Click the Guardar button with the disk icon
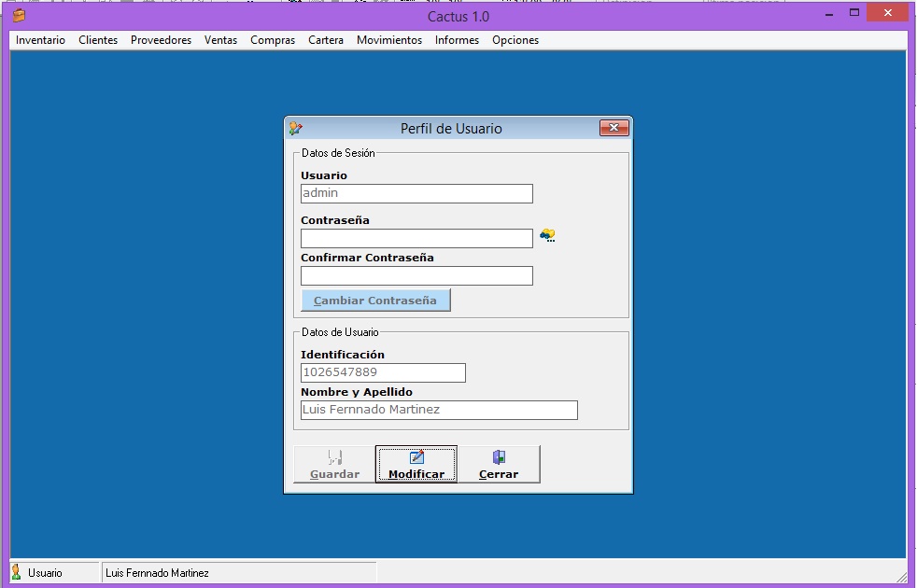Viewport: 917px width, 588px height. coord(334,465)
